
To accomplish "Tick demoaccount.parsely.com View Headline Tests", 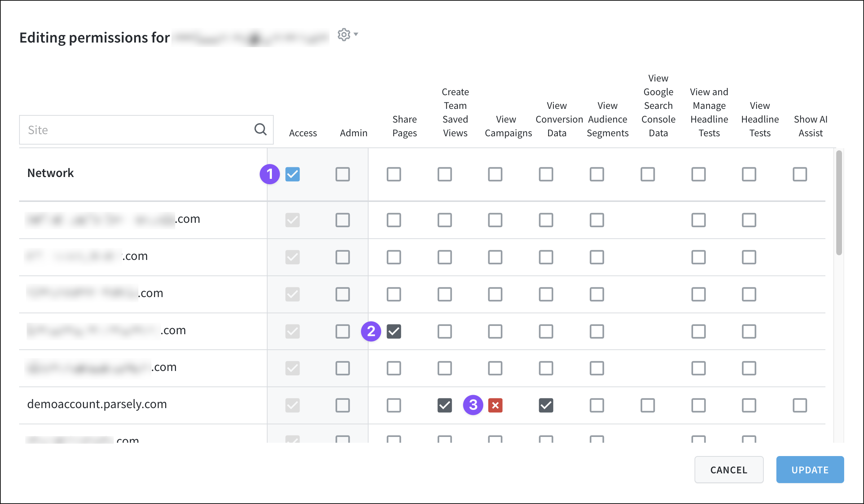I will pyautogui.click(x=749, y=405).
